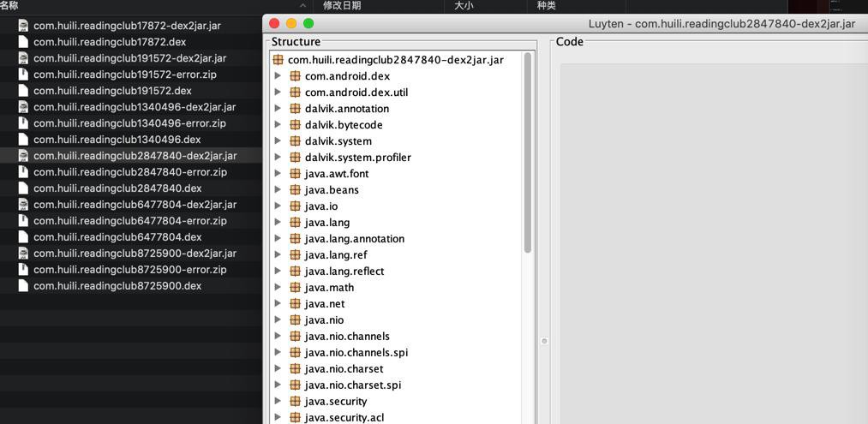Click the dalvik.annotation package icon
868x424 pixels.
(x=295, y=109)
